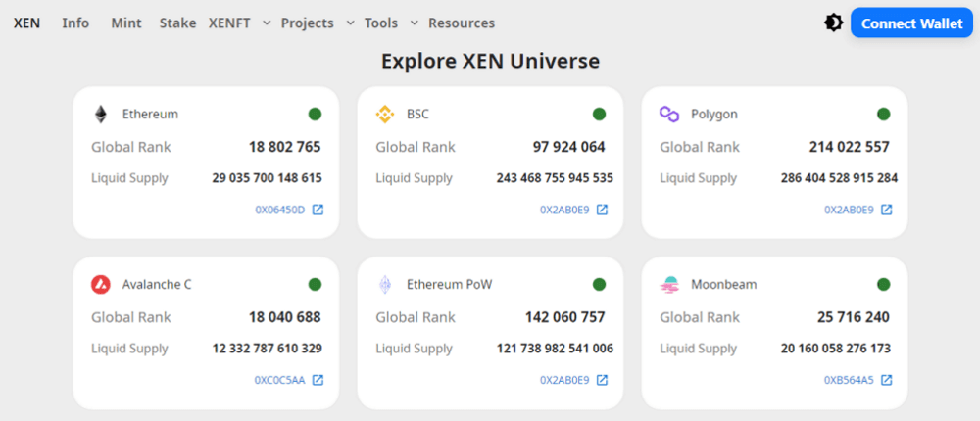The image size is (980, 421).
Task: Go to the XEN home item
Action: [26, 23]
